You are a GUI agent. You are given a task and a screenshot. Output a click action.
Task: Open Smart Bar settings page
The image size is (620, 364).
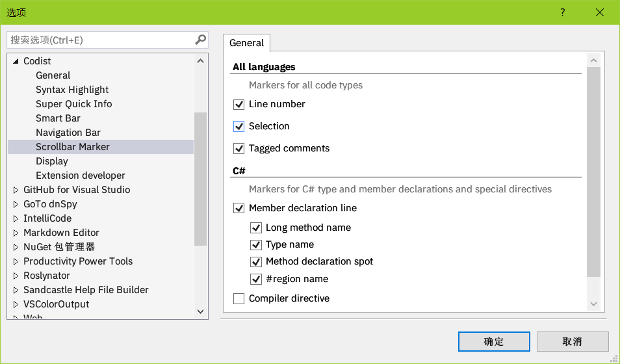click(58, 118)
